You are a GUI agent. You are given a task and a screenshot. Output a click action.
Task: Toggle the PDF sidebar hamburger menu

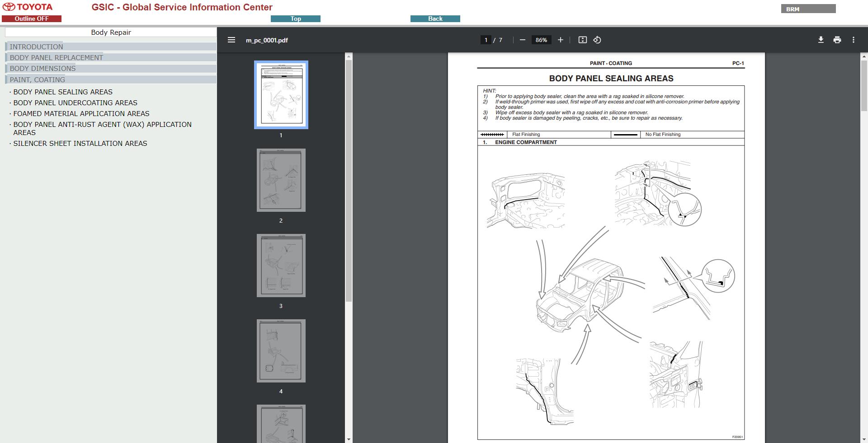(231, 40)
